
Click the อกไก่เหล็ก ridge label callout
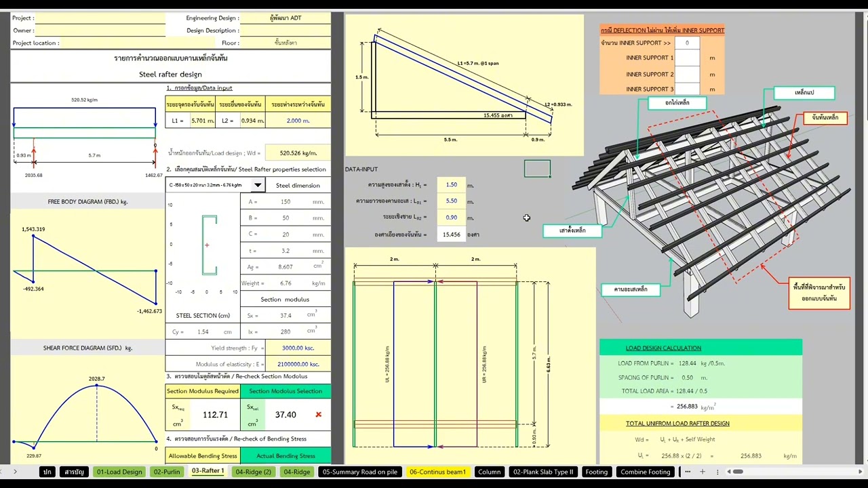pyautogui.click(x=677, y=102)
